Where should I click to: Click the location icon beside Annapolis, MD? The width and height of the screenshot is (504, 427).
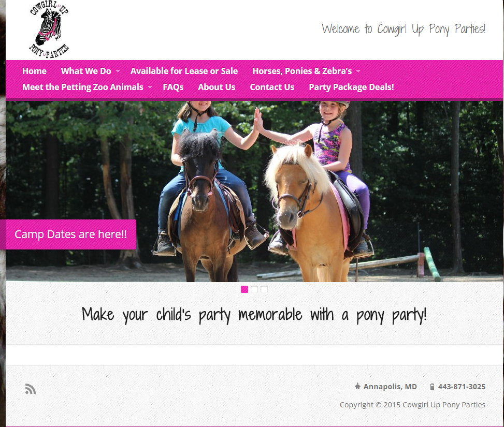[x=357, y=386]
